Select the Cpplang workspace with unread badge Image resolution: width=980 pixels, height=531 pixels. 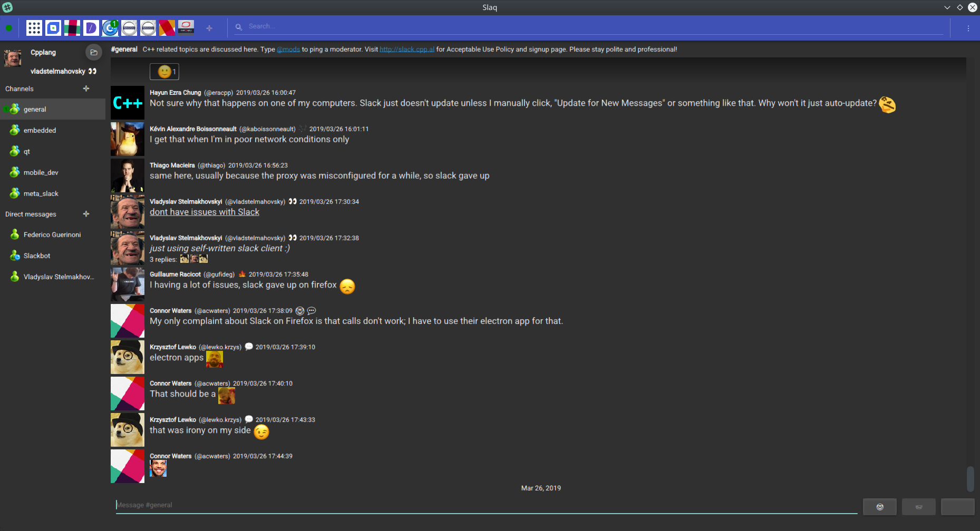click(110, 28)
